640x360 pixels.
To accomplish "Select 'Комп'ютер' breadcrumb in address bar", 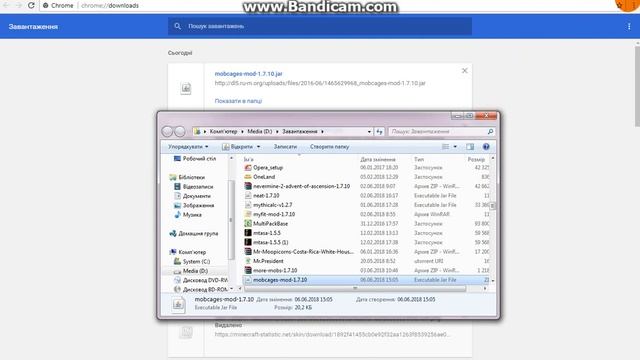I will coord(223,131).
